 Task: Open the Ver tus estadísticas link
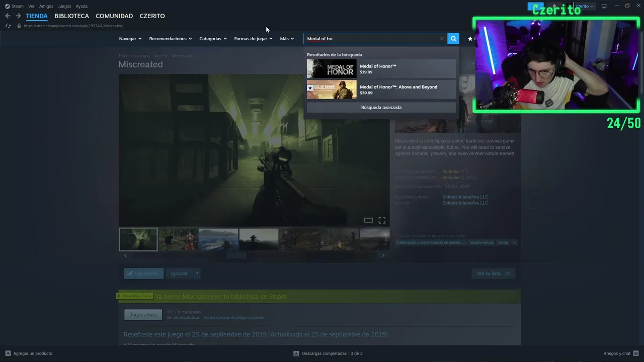183,318
